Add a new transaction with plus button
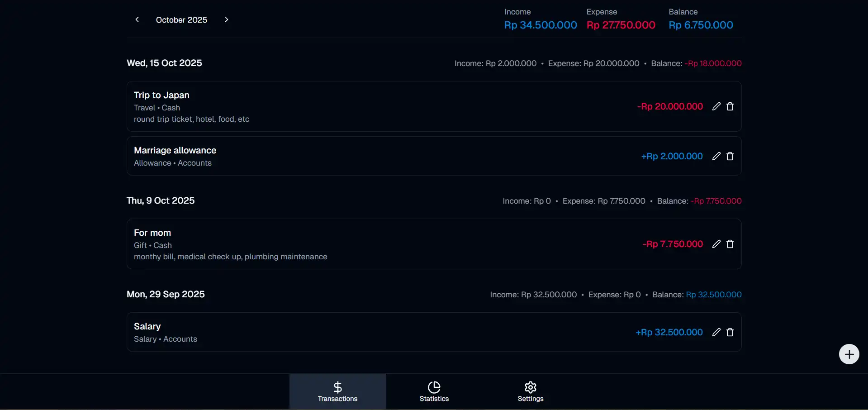Viewport: 868px width, 410px height. (x=849, y=354)
